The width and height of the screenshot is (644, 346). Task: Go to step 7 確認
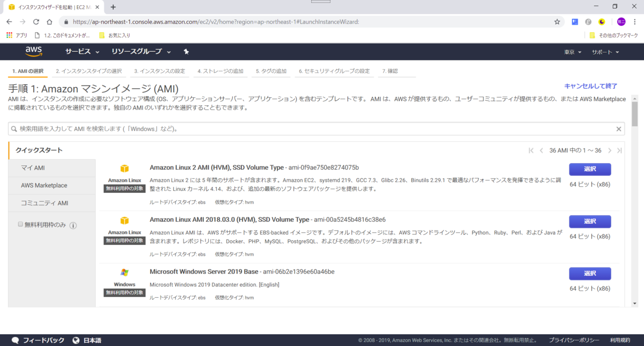[390, 71]
